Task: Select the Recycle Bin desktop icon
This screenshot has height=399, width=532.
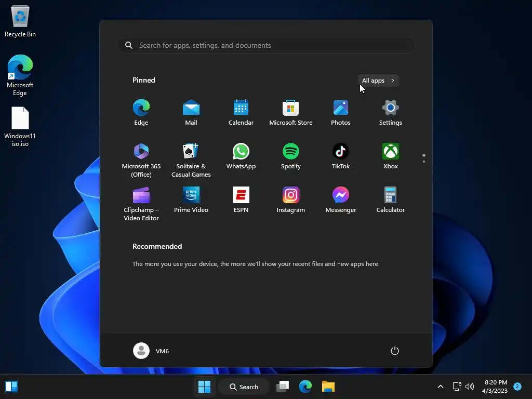Action: [20, 21]
